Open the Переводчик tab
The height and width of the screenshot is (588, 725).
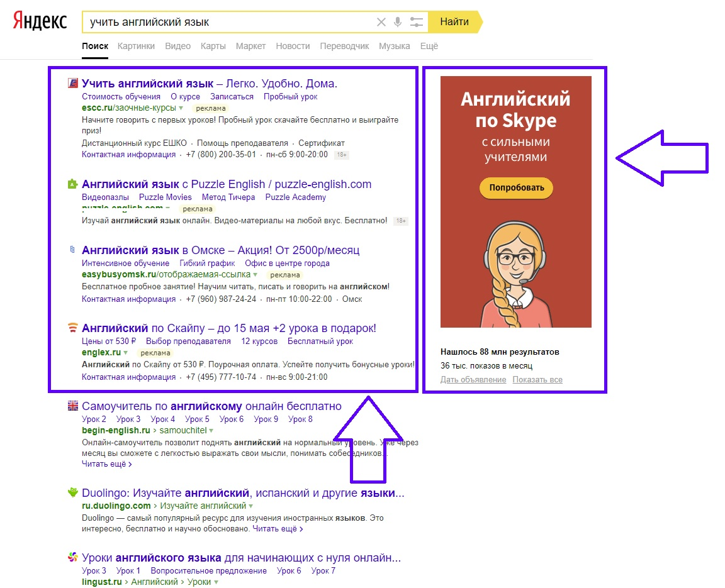344,46
